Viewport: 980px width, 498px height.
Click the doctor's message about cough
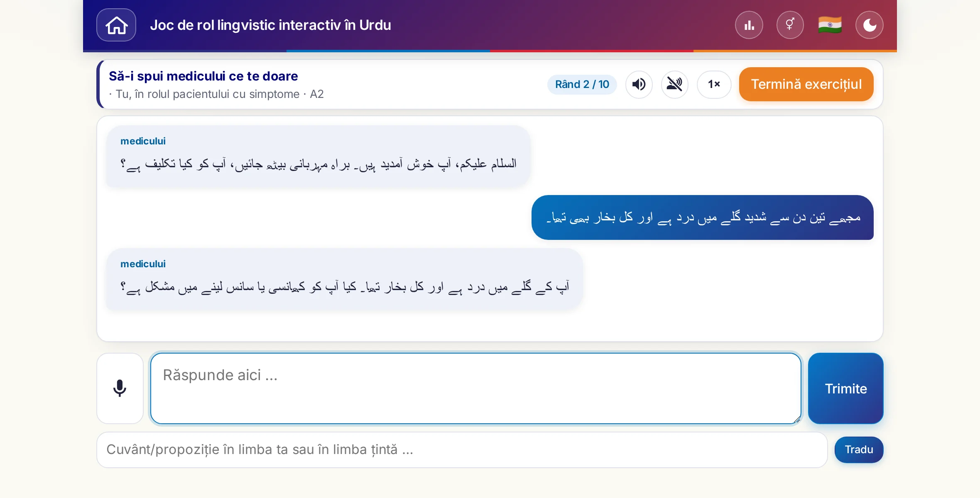(344, 279)
